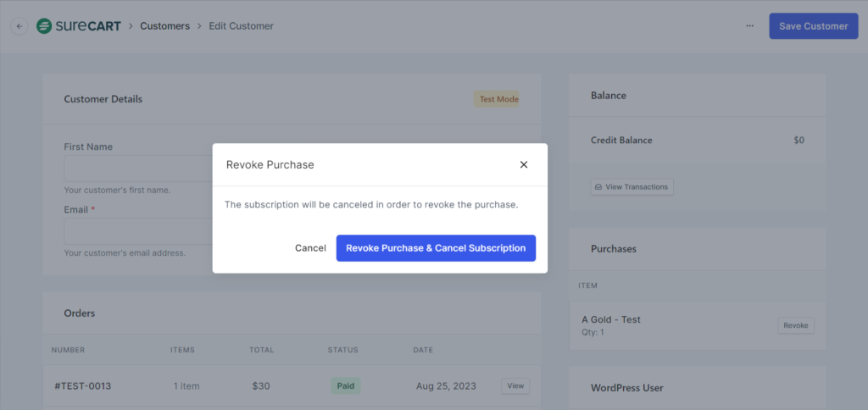Focus the First Name input field
The width and height of the screenshot is (868, 410).
138,169
